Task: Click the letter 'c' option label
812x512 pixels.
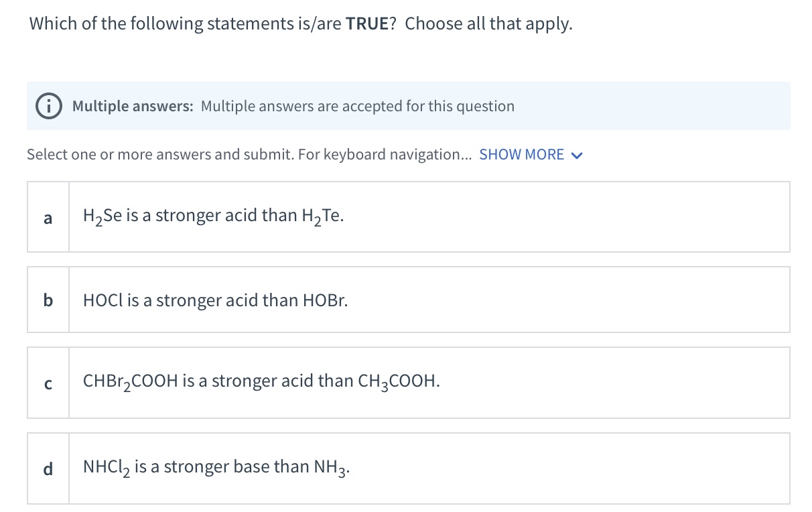Action: (48, 383)
